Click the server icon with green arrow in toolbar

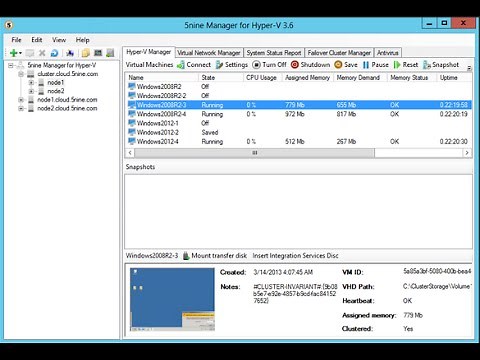tap(110, 53)
